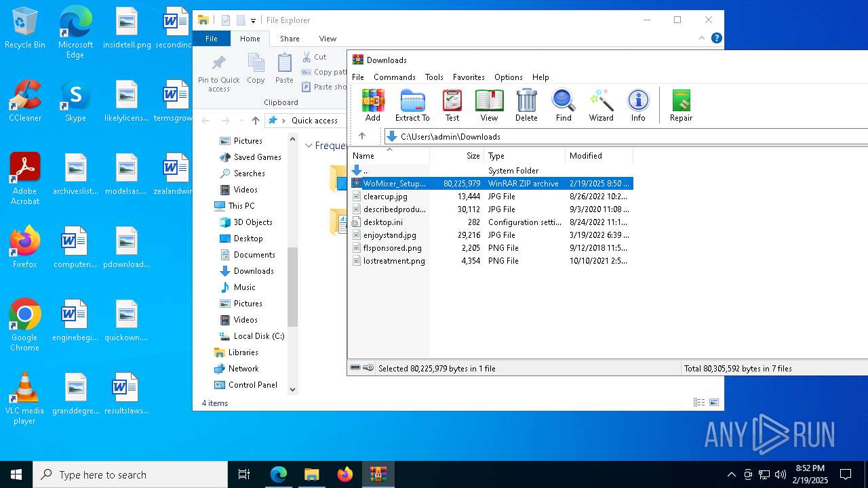Open Google Chrome desktop shortcut
This screenshot has height=488, width=868.
[x=25, y=325]
